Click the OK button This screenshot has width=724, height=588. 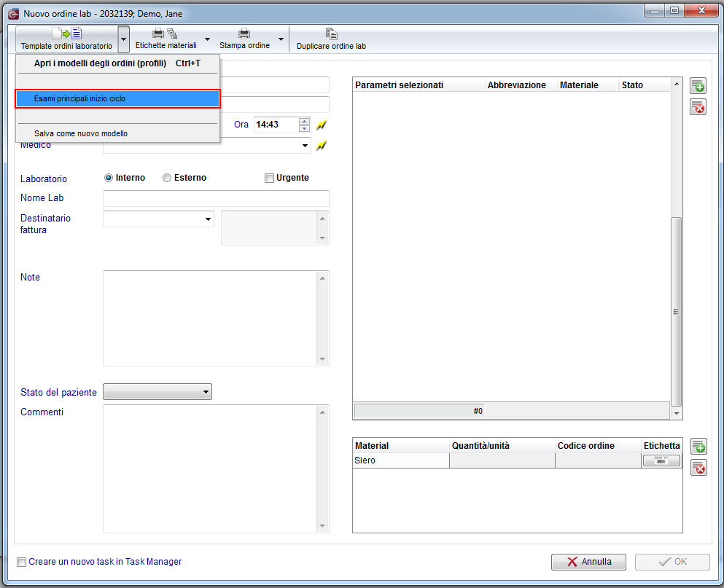coord(672,562)
